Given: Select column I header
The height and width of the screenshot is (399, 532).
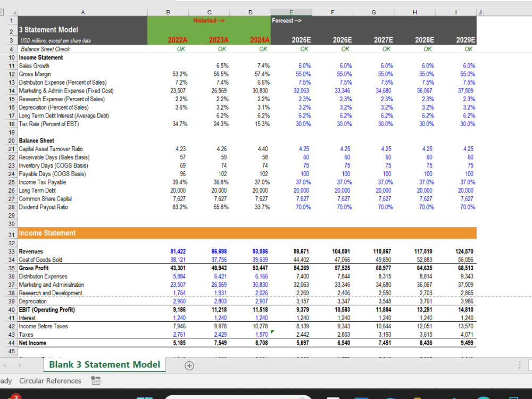Looking at the screenshot, I should coord(456,13).
